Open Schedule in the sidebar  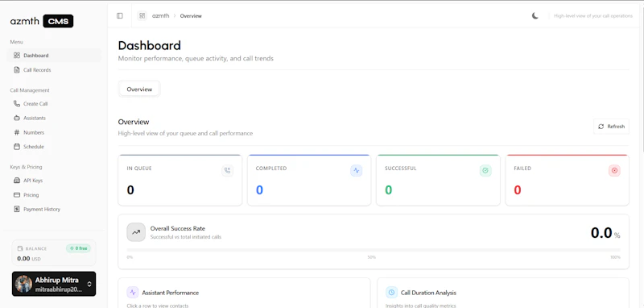click(x=54, y=147)
